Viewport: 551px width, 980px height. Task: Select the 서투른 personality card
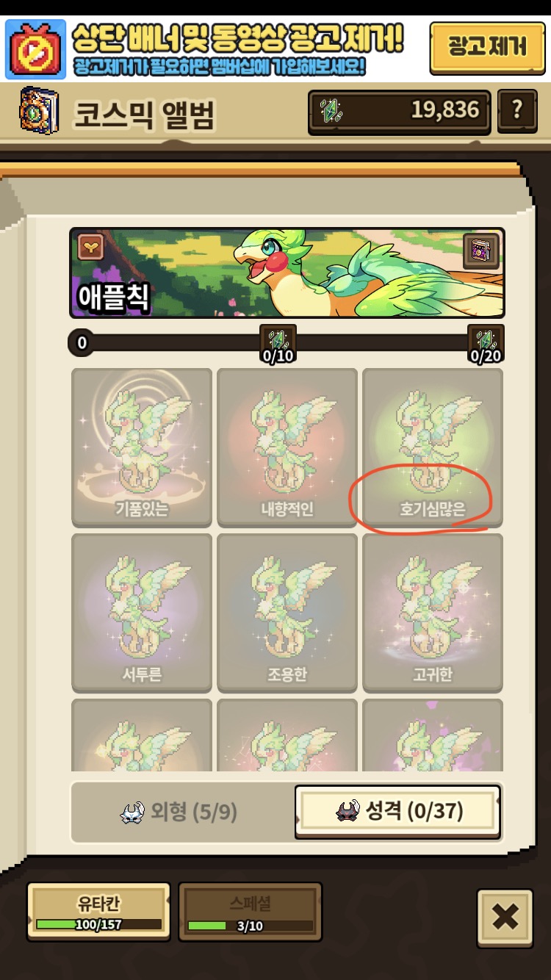pyautogui.click(x=142, y=613)
